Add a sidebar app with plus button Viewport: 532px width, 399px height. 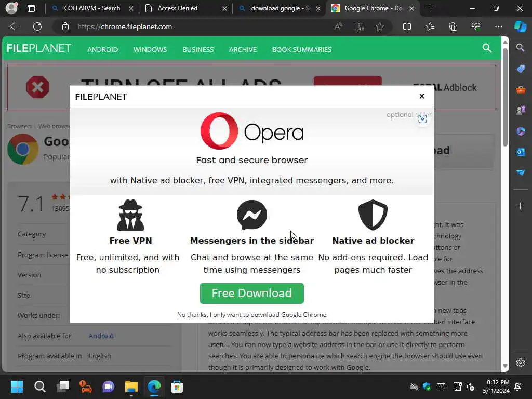pos(521,206)
